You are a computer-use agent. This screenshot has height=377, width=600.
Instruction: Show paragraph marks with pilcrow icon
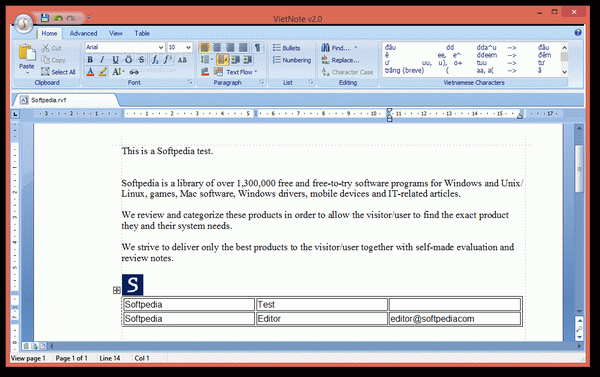click(x=258, y=47)
